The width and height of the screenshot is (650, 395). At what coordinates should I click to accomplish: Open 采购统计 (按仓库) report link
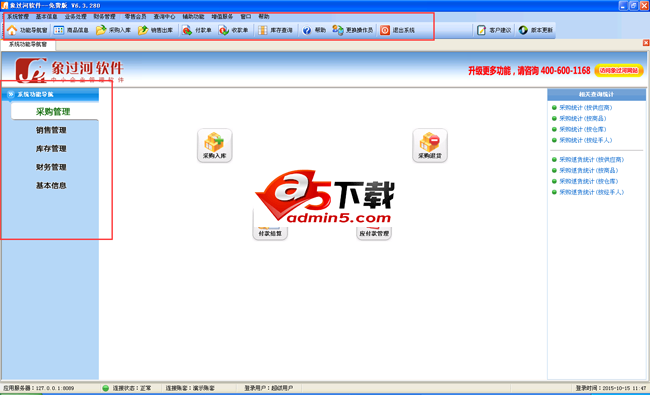click(582, 129)
